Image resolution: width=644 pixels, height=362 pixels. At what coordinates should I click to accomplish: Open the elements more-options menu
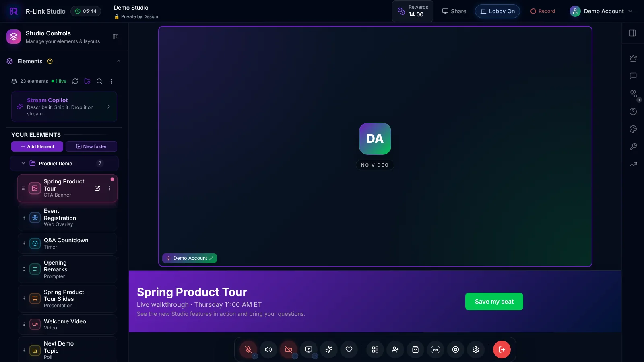[x=111, y=81]
